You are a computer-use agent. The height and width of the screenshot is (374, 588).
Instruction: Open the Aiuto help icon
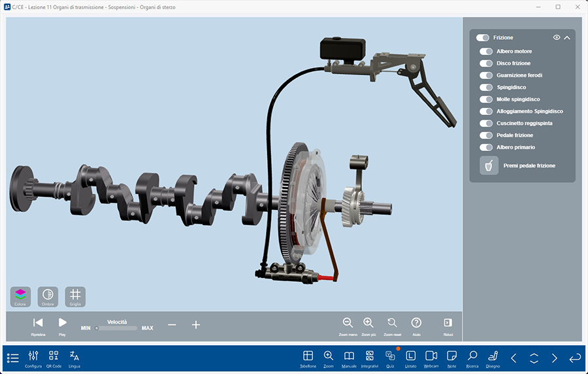point(416,323)
